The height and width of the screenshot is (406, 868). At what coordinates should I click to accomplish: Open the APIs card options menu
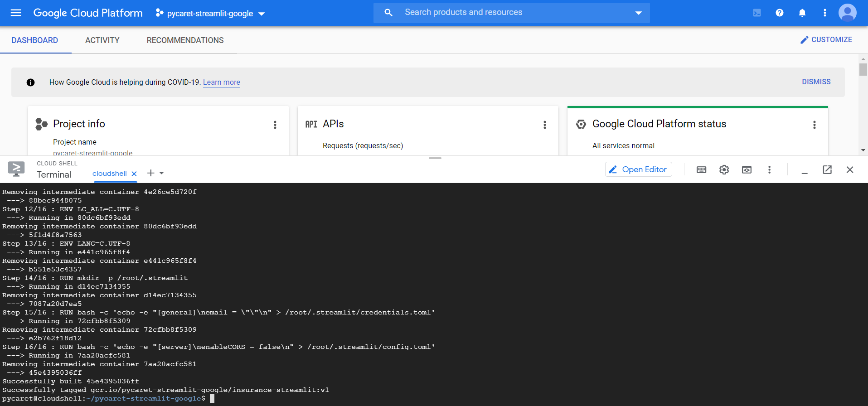(x=544, y=125)
